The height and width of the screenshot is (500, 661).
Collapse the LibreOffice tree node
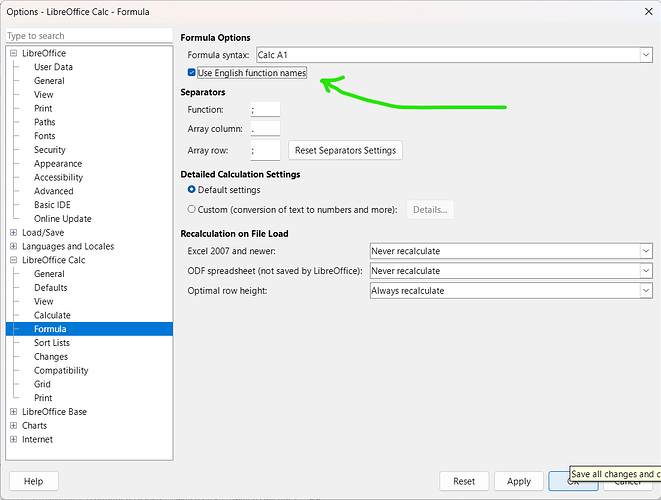13,53
